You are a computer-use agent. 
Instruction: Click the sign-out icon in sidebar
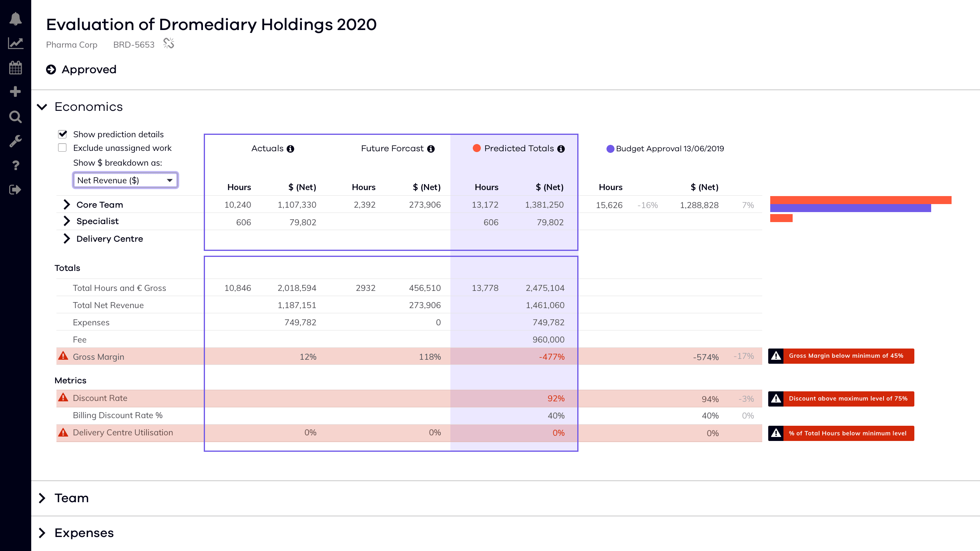tap(15, 190)
